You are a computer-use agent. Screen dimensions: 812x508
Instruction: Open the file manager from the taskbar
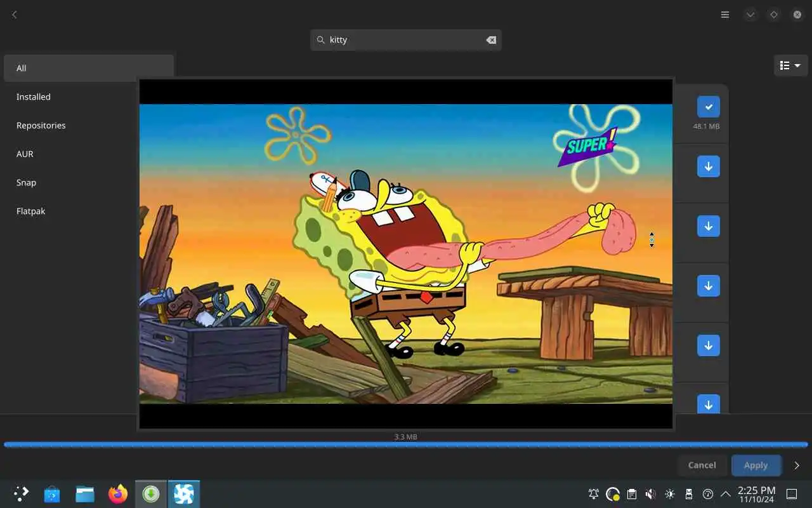[85, 493]
